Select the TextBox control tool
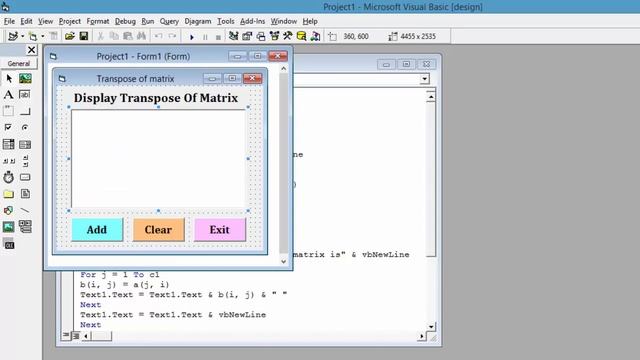Screen dimensions: 640x360 [25, 95]
